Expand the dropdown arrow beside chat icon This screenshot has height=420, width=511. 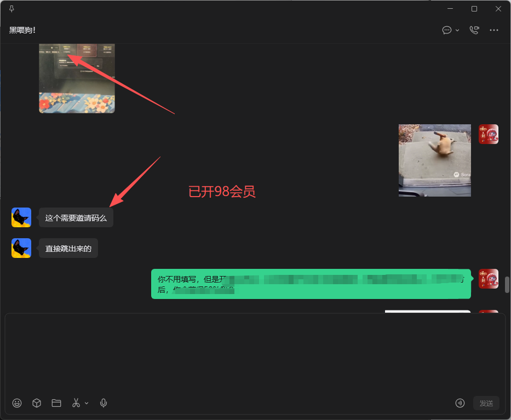coord(457,30)
